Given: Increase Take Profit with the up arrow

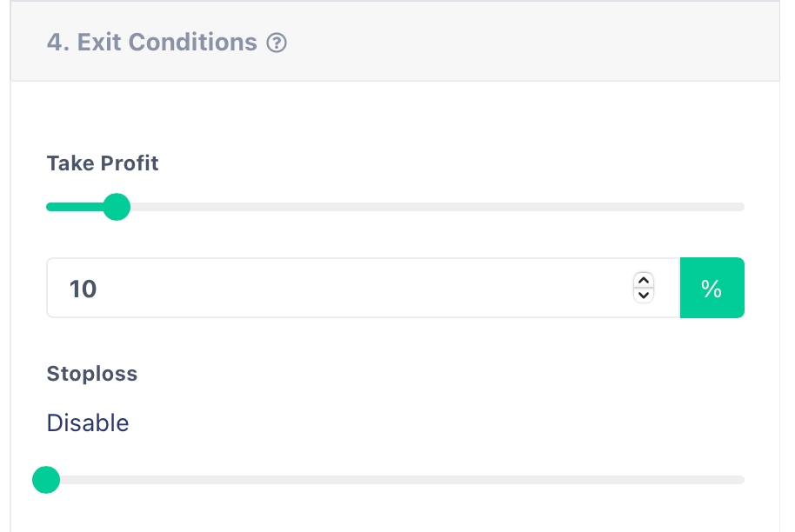Looking at the screenshot, I should coord(643,280).
